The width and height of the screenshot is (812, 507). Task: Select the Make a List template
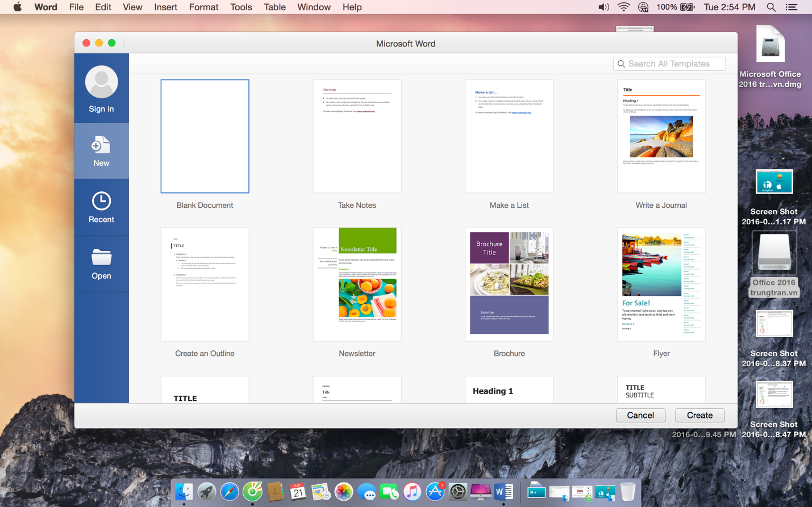509,136
